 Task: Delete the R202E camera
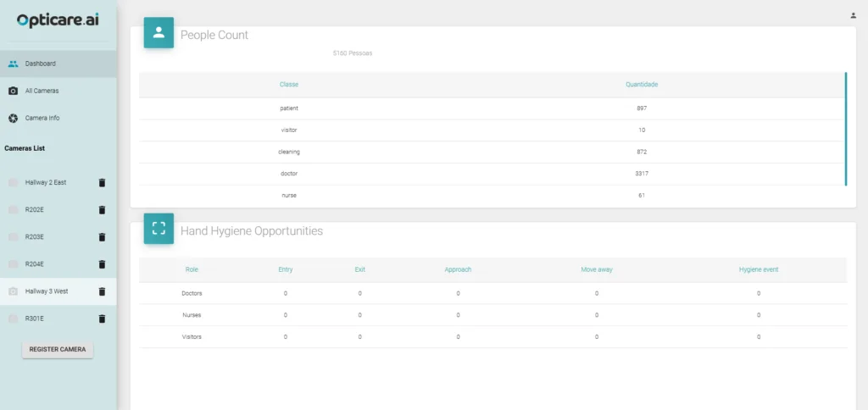tap(102, 210)
